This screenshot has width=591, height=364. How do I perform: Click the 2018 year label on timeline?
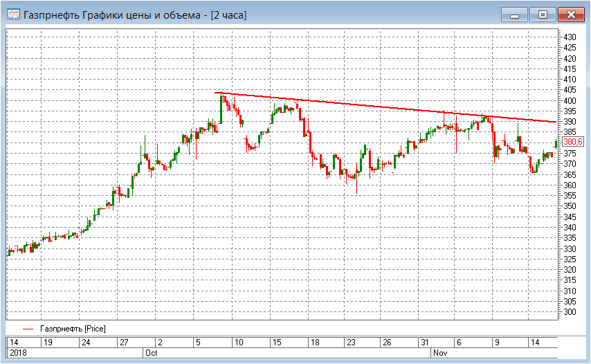[15, 352]
